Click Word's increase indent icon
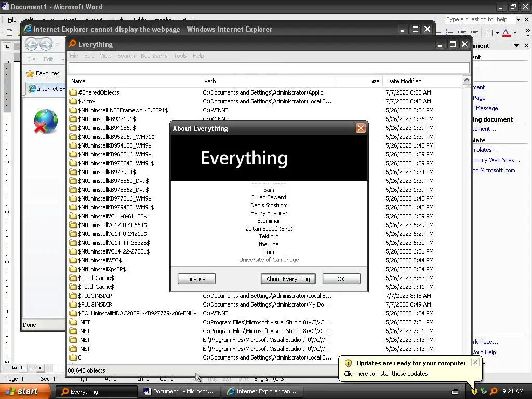 tap(474, 33)
